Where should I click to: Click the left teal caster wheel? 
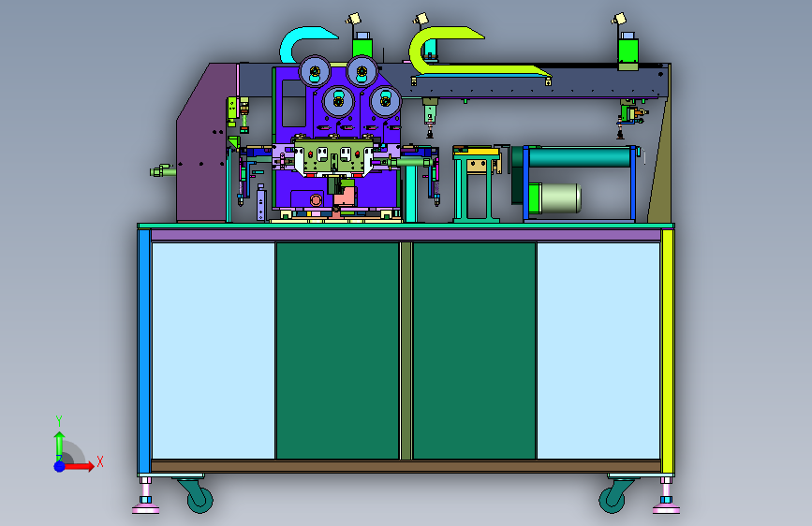(x=199, y=500)
